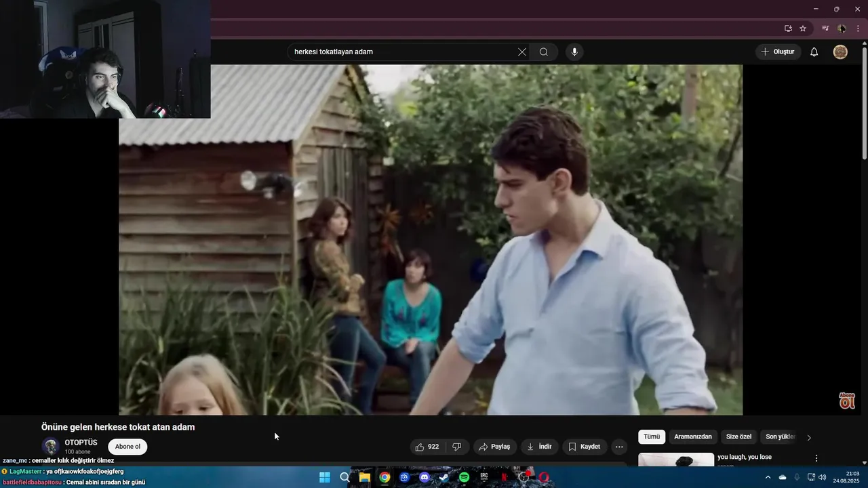Show more filter chips with the right arrow

pyautogui.click(x=808, y=438)
